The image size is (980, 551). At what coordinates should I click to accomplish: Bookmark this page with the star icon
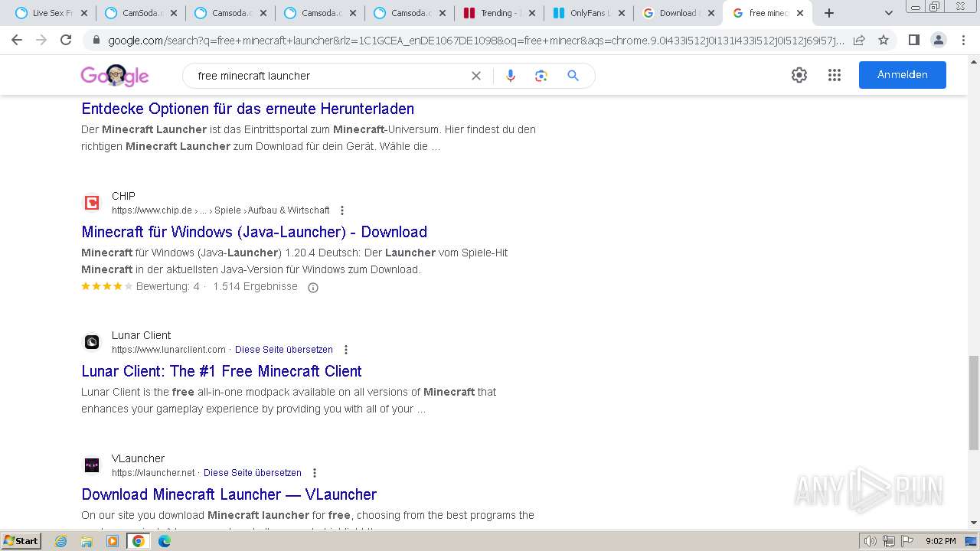pos(884,40)
